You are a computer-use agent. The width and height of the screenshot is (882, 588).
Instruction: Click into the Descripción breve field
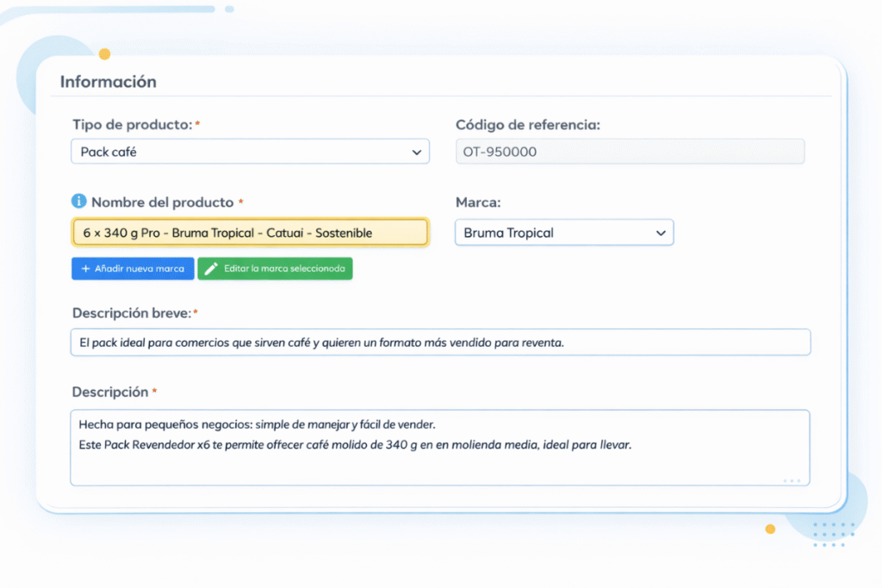point(440,343)
